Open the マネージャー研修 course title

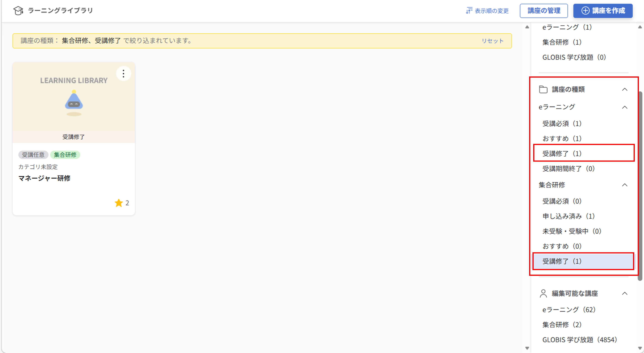44,178
